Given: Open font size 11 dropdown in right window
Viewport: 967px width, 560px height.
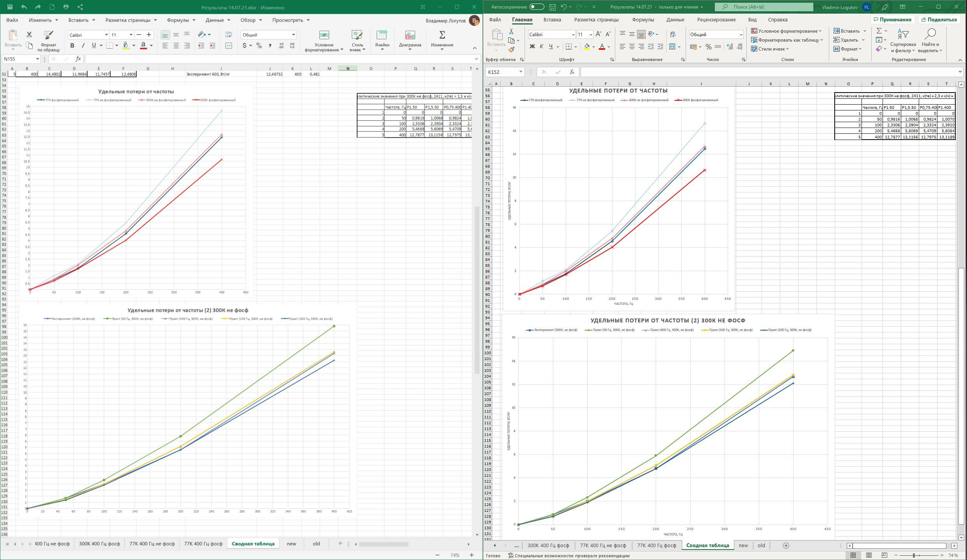Looking at the screenshot, I should tap(591, 34).
